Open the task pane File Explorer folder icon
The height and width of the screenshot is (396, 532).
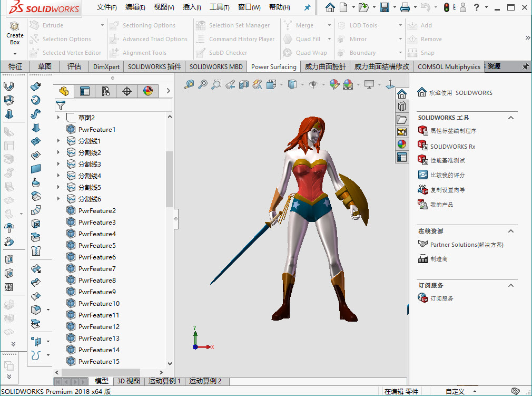pyautogui.click(x=402, y=119)
